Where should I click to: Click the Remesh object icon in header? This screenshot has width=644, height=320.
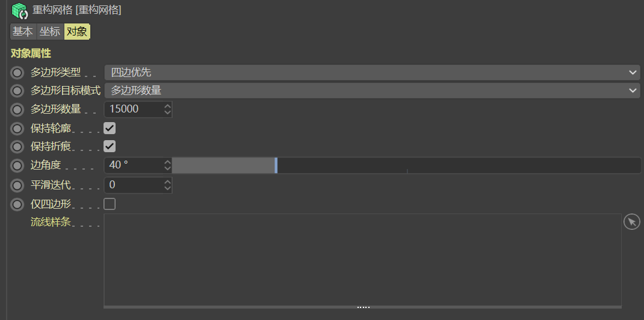click(19, 11)
